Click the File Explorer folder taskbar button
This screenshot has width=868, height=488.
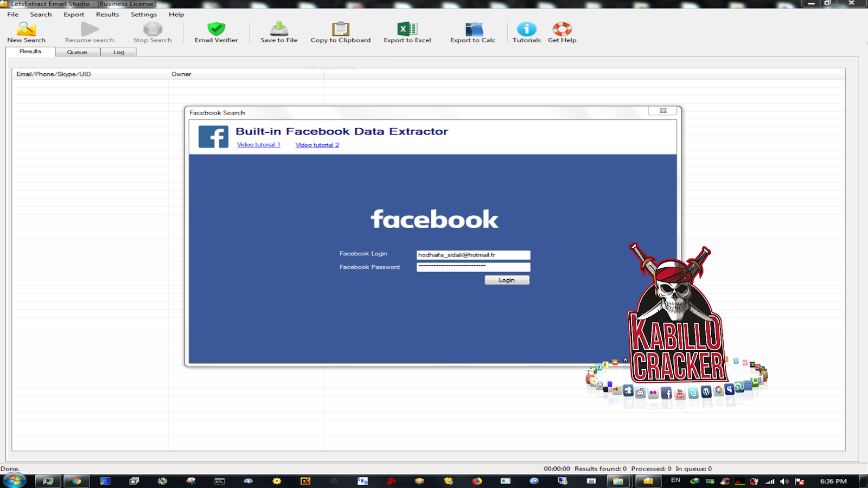[x=618, y=481]
